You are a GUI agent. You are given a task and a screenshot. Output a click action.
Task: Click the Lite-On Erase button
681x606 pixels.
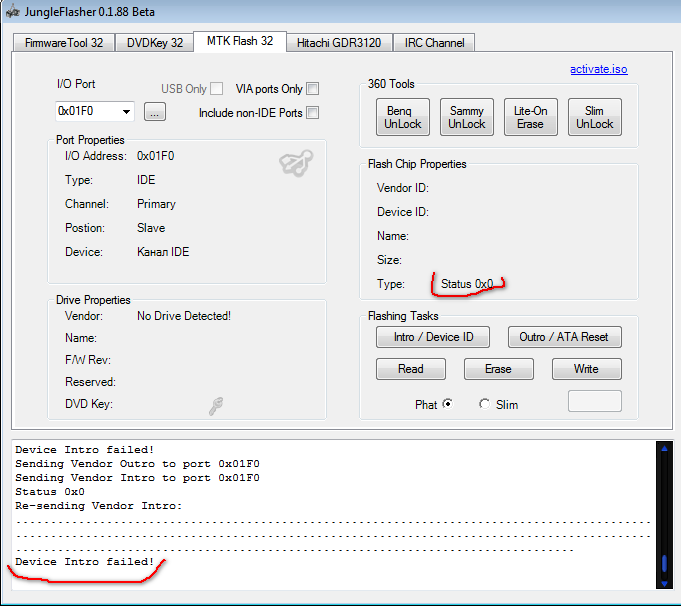[530, 117]
